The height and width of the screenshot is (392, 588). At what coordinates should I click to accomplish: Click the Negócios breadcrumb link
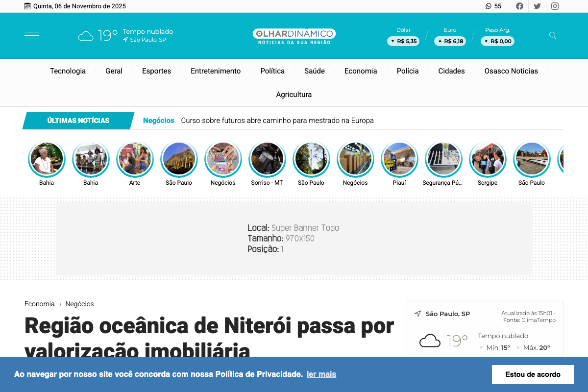click(79, 304)
